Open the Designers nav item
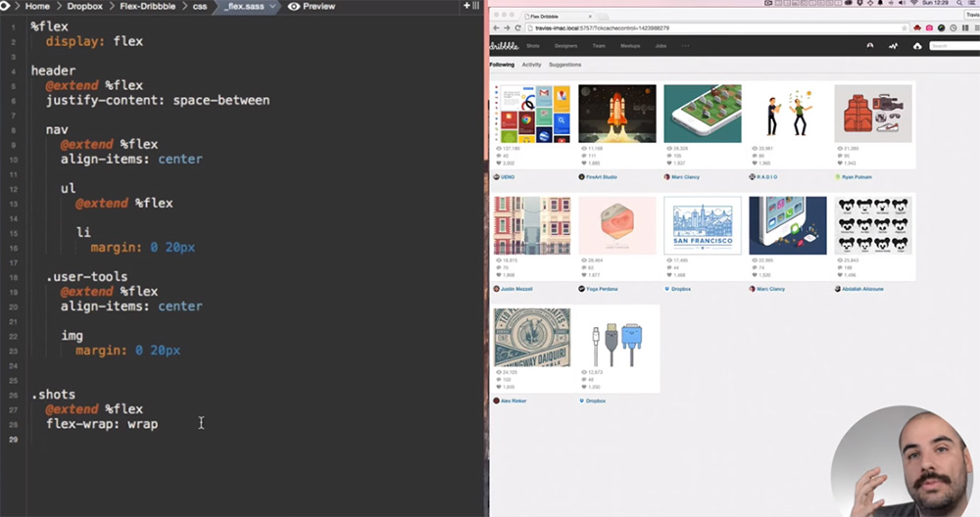980x517 pixels. tap(565, 46)
